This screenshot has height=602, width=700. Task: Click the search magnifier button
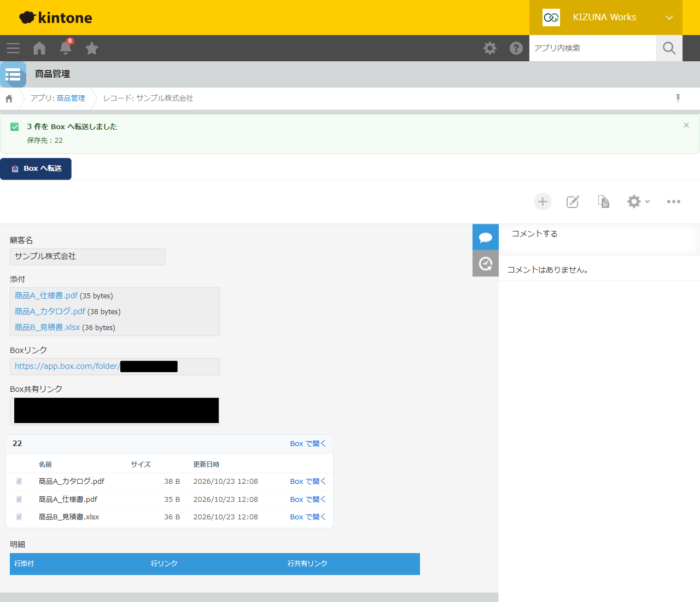coord(669,48)
